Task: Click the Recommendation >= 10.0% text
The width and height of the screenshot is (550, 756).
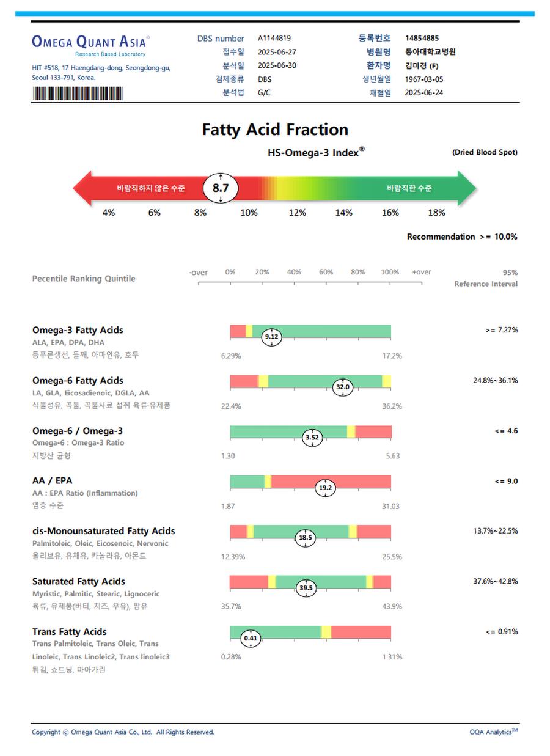Action: (x=462, y=237)
